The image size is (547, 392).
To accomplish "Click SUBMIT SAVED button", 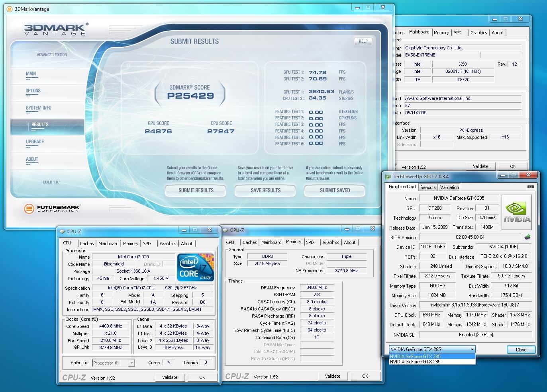I will click(x=335, y=191).
